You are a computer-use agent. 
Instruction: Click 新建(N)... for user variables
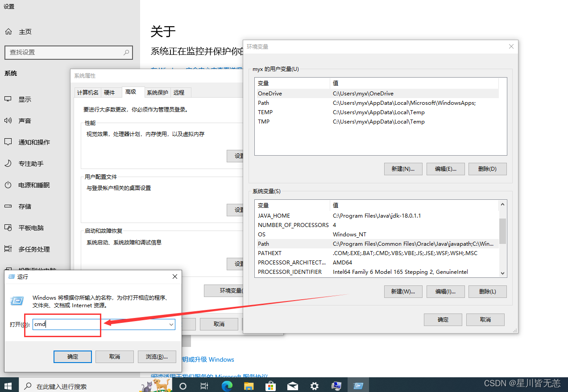[403, 169]
